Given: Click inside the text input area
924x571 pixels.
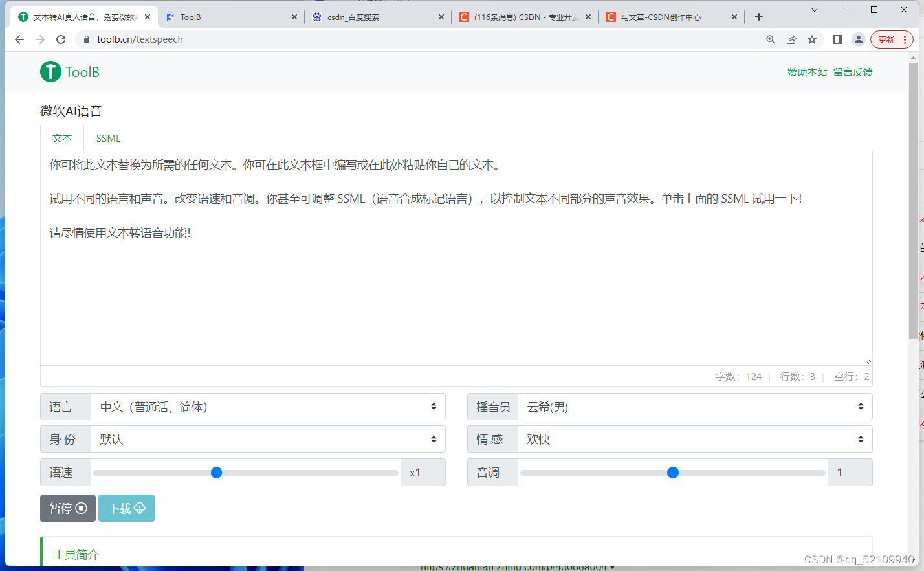Looking at the screenshot, I should pos(456,258).
